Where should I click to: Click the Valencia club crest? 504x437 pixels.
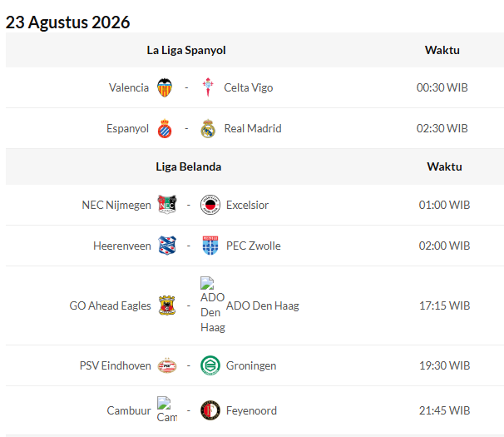(x=165, y=87)
